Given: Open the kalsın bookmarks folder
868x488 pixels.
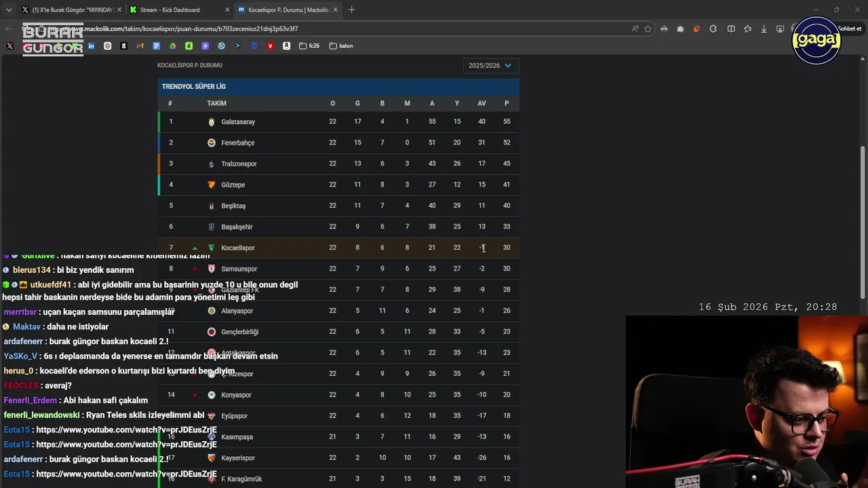Looking at the screenshot, I should pos(341,46).
